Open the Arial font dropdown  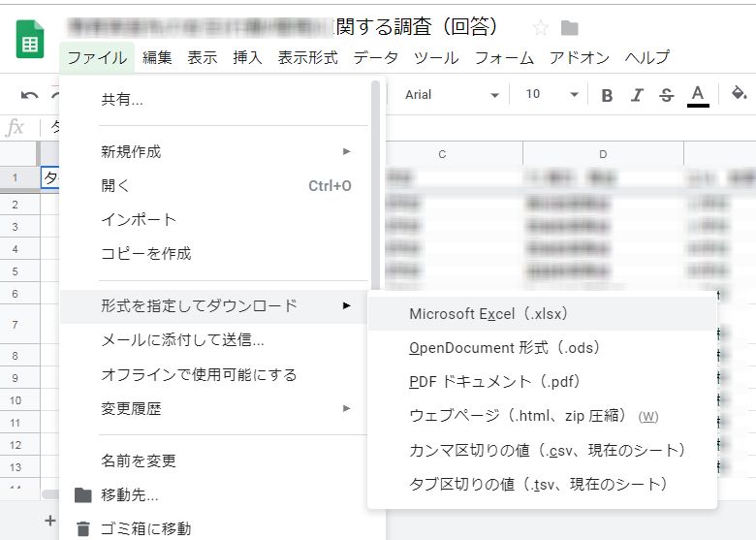tap(452, 95)
